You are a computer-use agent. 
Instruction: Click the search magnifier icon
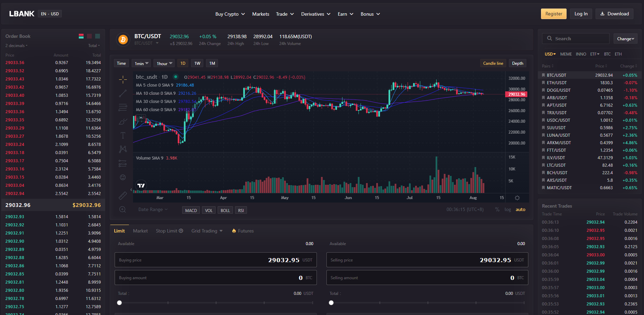[x=550, y=39]
